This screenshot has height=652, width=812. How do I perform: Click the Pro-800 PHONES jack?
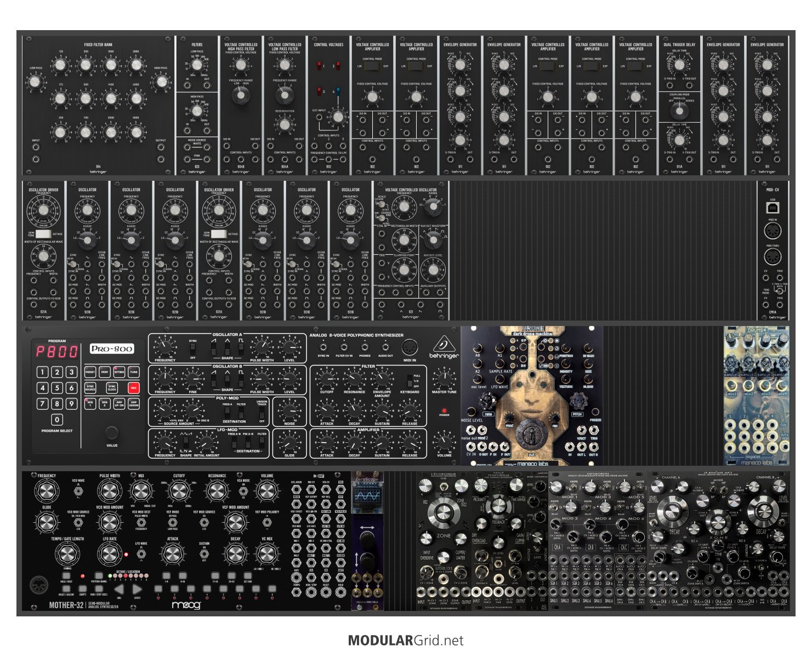[365, 347]
